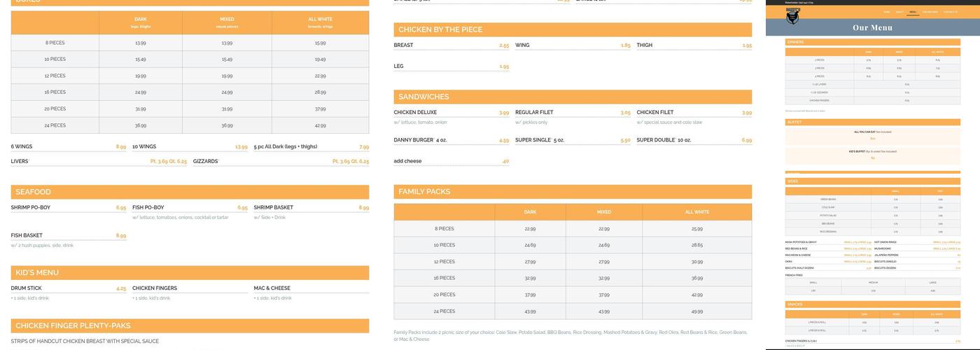The height and width of the screenshot is (350, 980).
Task: Click the Chicken By The Piece header
Action: click(440, 29)
